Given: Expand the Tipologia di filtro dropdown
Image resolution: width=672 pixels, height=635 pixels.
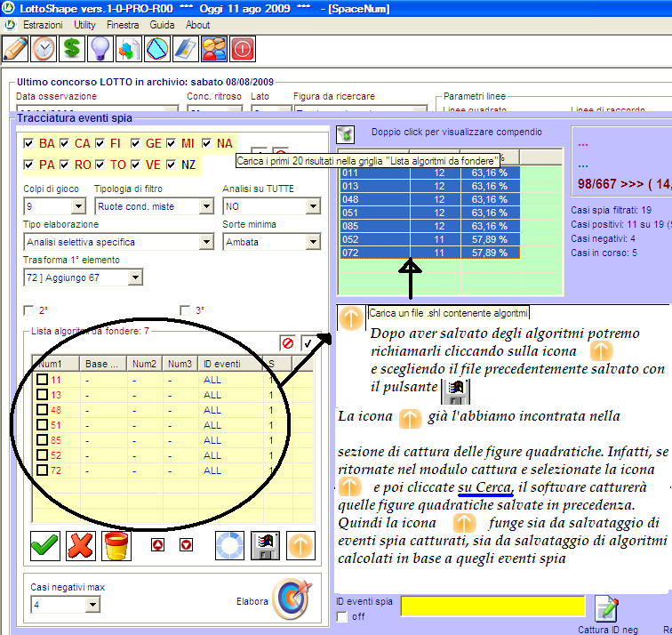Looking at the screenshot, I should 205,206.
